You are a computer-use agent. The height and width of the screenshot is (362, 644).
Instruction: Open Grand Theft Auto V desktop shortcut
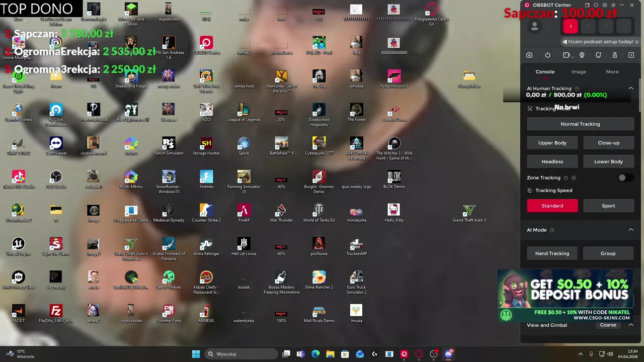coord(469,213)
